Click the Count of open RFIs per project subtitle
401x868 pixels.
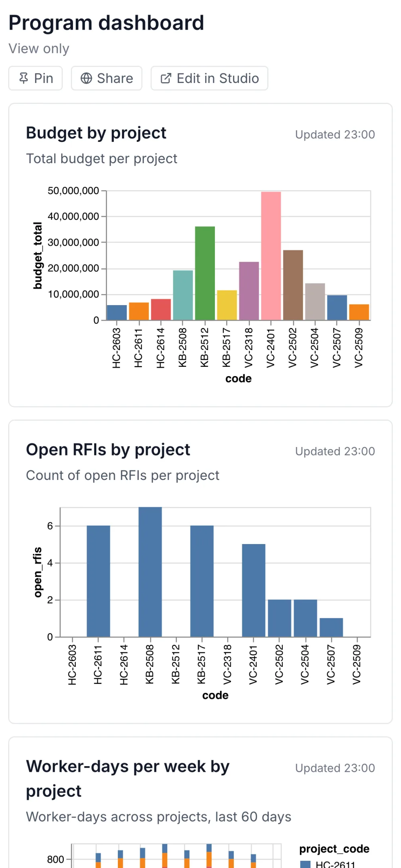tap(123, 475)
